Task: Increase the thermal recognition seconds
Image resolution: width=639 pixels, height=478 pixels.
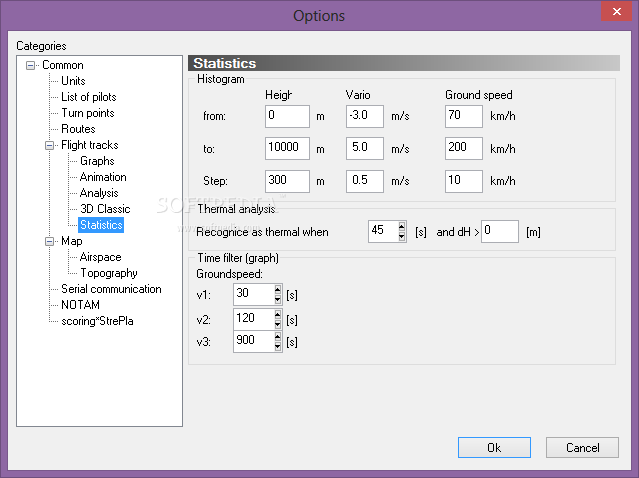Action: (402, 227)
